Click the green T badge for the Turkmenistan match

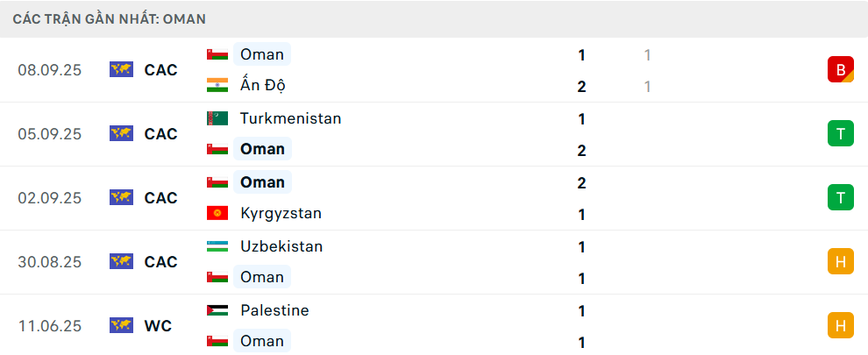tap(840, 133)
